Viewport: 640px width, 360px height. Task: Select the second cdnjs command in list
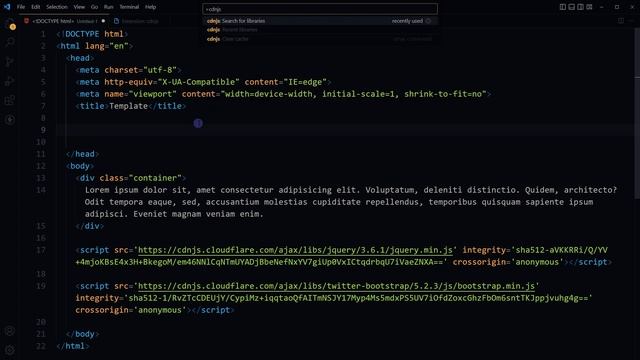[x=320, y=30]
